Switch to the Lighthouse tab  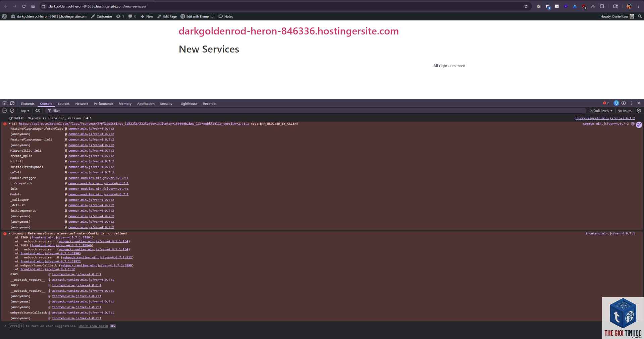click(189, 104)
